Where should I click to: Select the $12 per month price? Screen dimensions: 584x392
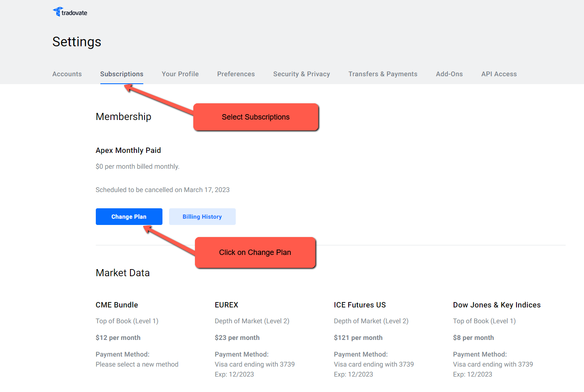(118, 338)
